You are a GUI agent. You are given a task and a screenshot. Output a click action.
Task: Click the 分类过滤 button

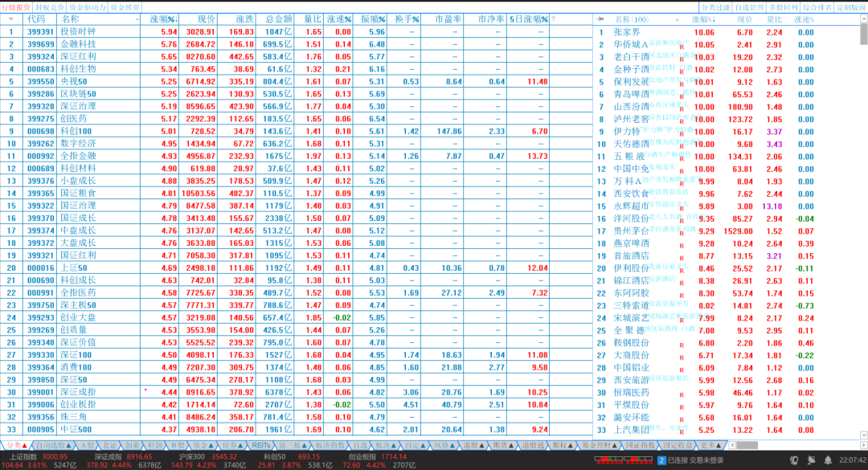coord(716,8)
